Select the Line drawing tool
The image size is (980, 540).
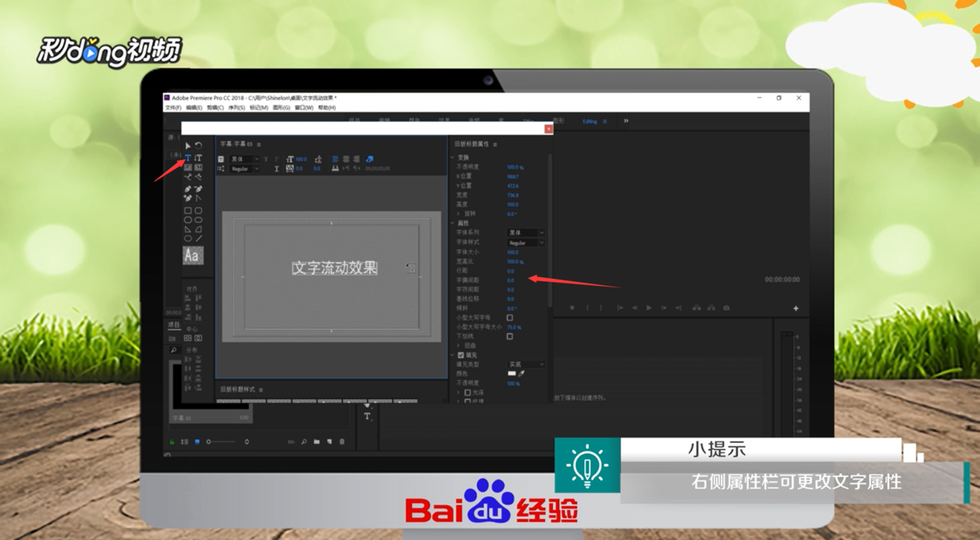(x=198, y=238)
